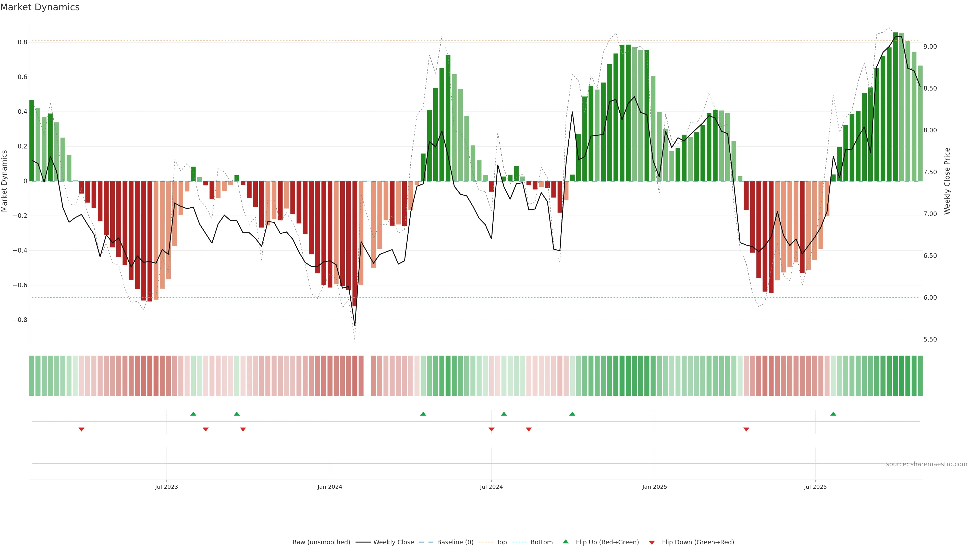The image size is (980, 551).
Task: Click the leftmost green heatmap strip cell
Action: click(32, 375)
